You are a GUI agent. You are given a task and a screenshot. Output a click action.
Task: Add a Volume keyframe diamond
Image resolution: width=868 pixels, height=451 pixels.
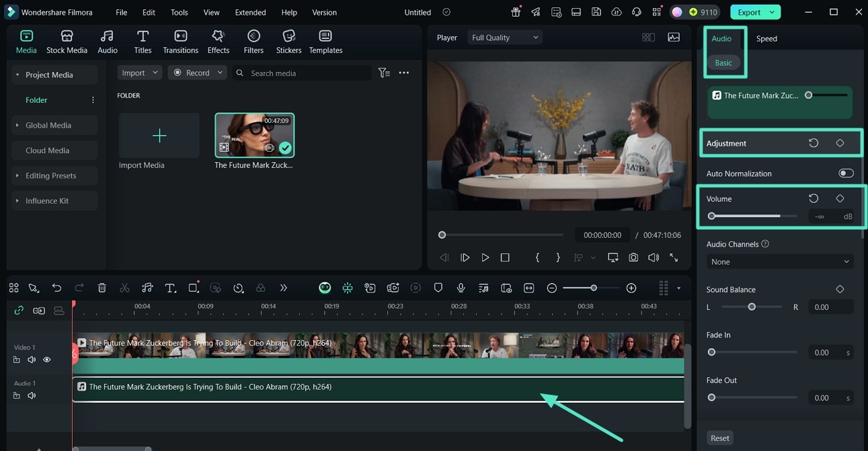click(840, 198)
